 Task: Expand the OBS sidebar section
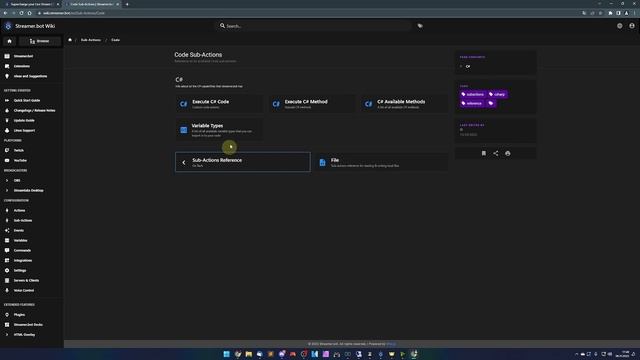(x=31, y=180)
